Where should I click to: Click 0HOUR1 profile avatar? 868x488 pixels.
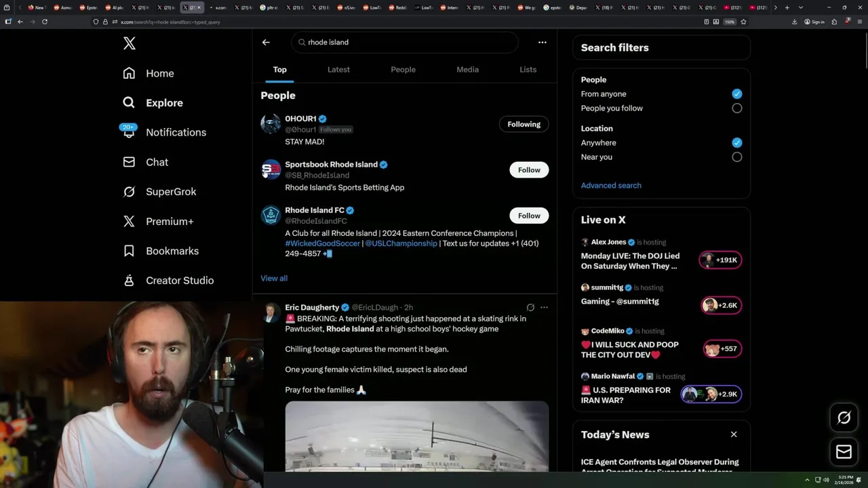[x=271, y=124]
